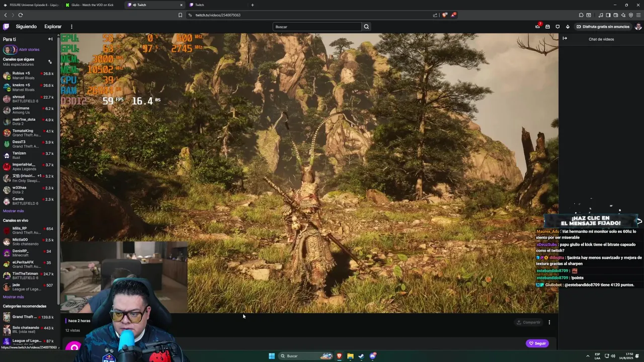Click the Twitch Buscar search field
This screenshot has height=362, width=644.
point(317,27)
